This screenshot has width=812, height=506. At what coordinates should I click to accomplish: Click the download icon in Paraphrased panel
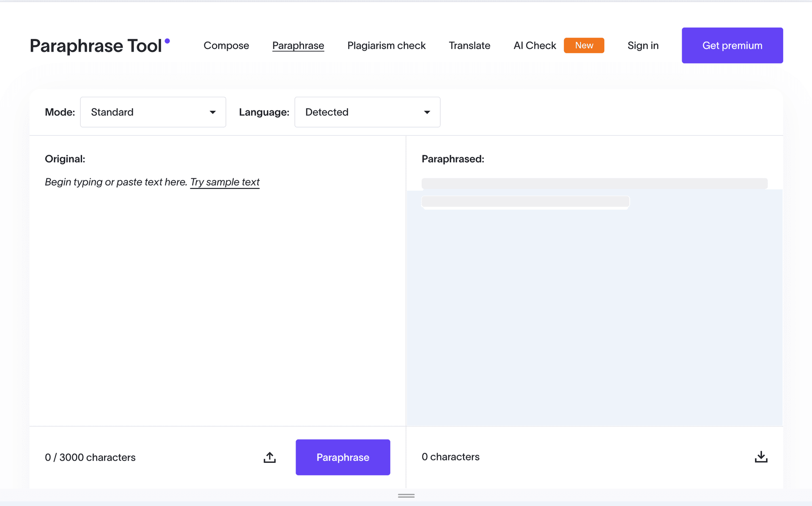pos(761,457)
